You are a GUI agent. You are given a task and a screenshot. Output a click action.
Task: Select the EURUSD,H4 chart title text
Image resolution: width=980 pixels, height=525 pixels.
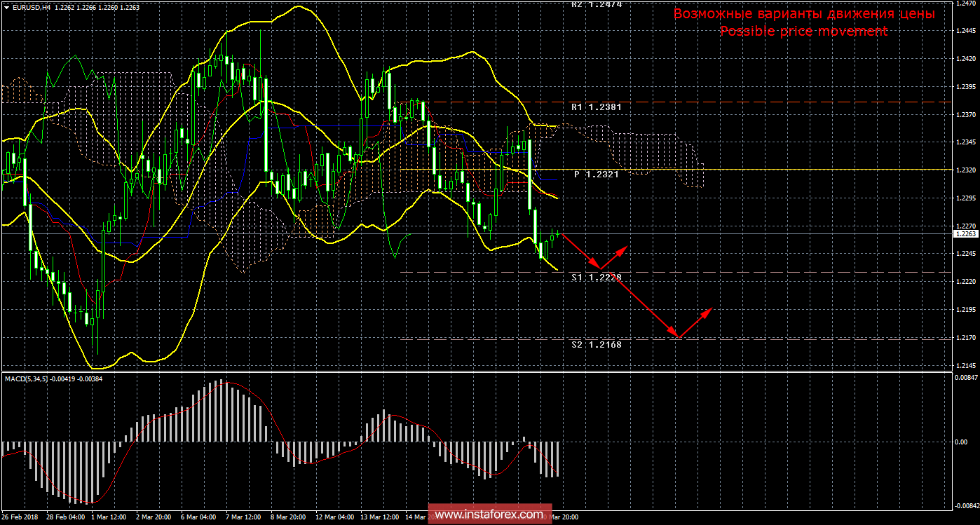click(32, 7)
